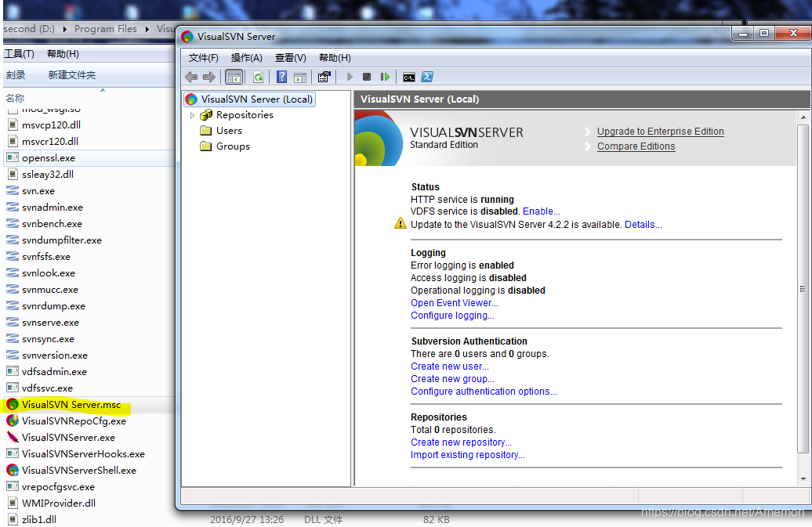Open the command prompt toolbar icon
Screen dimensions: 812x527
point(408,77)
